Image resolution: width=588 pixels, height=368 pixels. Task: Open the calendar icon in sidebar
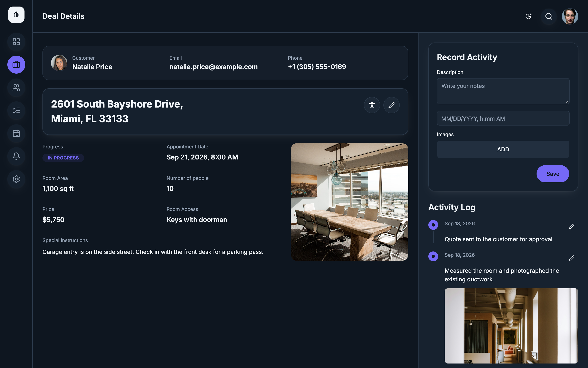[x=16, y=133]
